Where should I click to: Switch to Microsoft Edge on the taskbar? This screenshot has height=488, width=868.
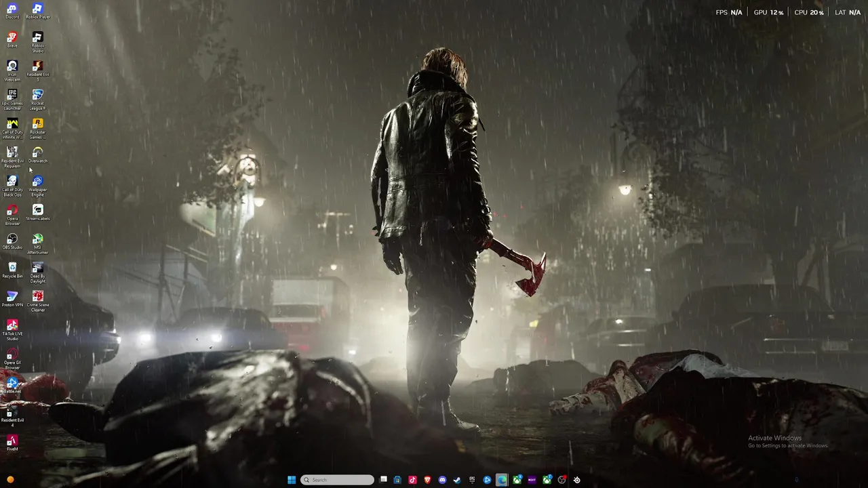pos(502,480)
